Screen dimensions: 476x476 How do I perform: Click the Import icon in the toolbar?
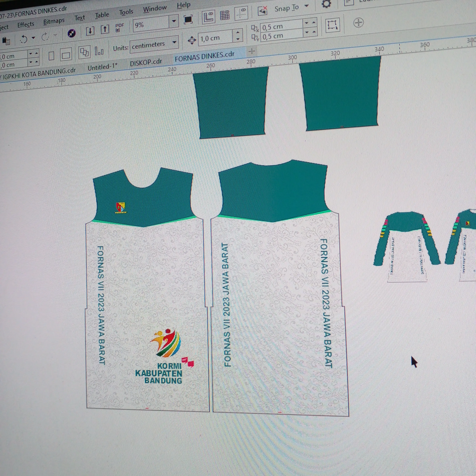pos(90,31)
